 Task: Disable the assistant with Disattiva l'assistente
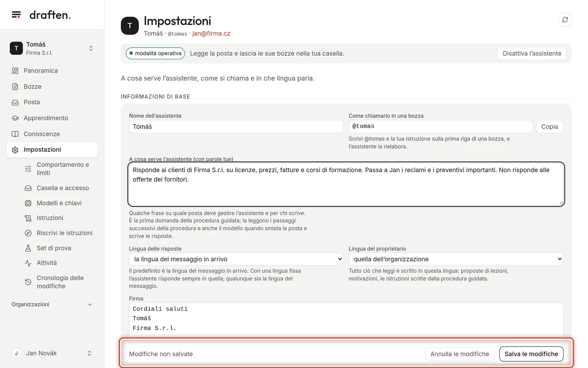coord(532,53)
